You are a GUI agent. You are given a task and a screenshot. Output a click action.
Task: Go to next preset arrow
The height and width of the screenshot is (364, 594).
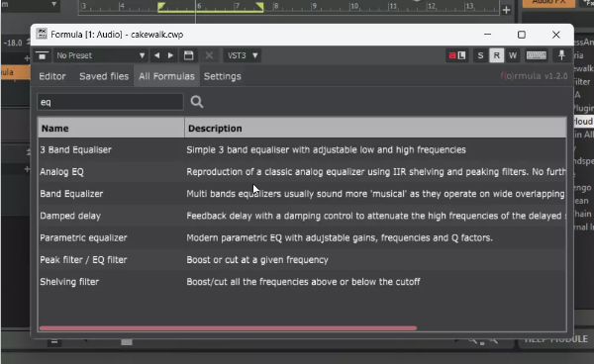click(171, 55)
